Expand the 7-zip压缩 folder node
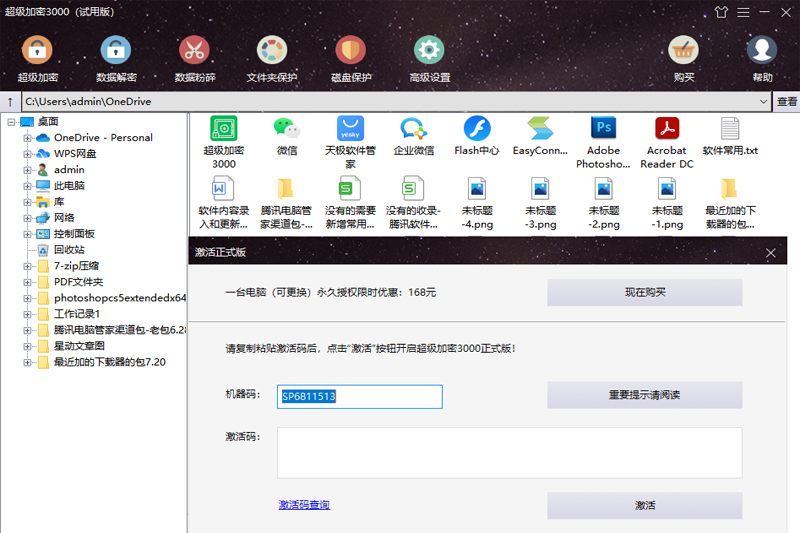800x533 pixels. coord(28,266)
